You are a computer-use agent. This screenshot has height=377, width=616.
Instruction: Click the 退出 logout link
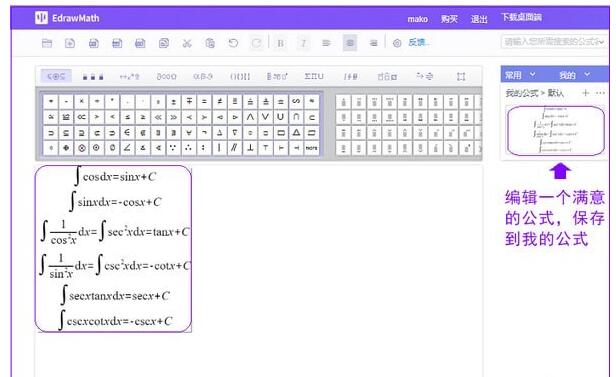479,19
